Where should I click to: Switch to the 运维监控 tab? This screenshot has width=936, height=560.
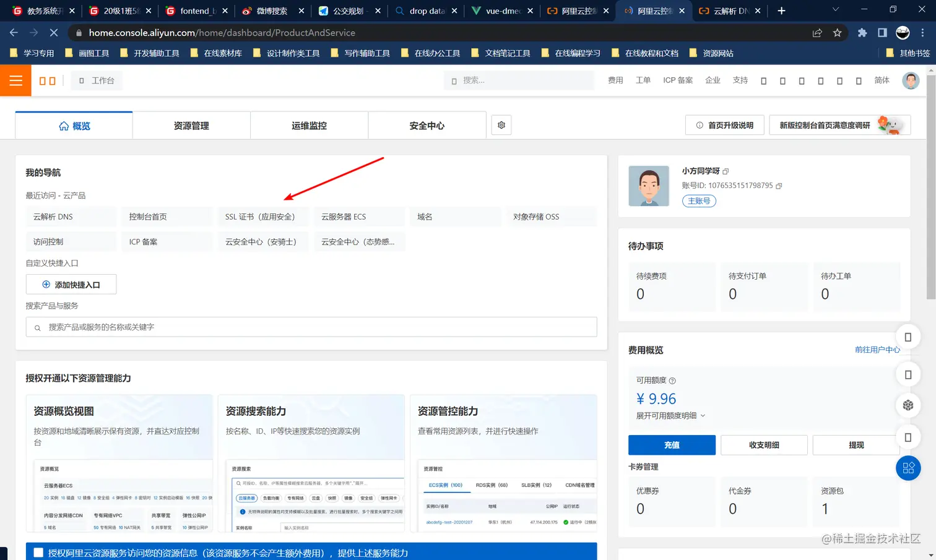coord(309,126)
